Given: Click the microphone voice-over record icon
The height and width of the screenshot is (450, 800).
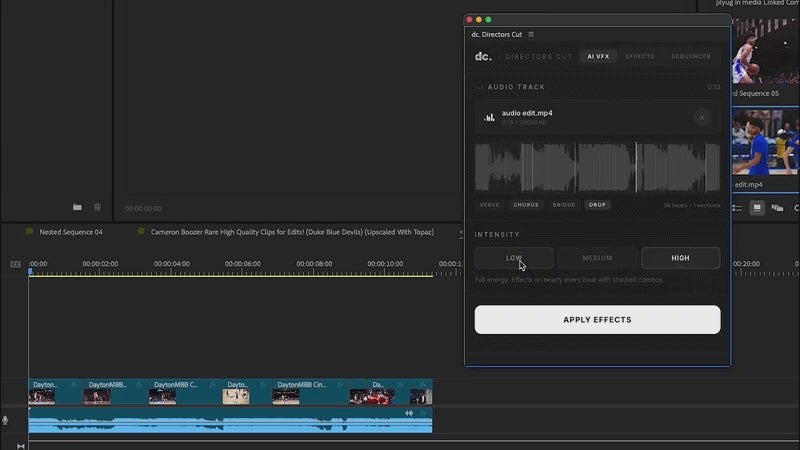Looking at the screenshot, I should click(x=6, y=421).
